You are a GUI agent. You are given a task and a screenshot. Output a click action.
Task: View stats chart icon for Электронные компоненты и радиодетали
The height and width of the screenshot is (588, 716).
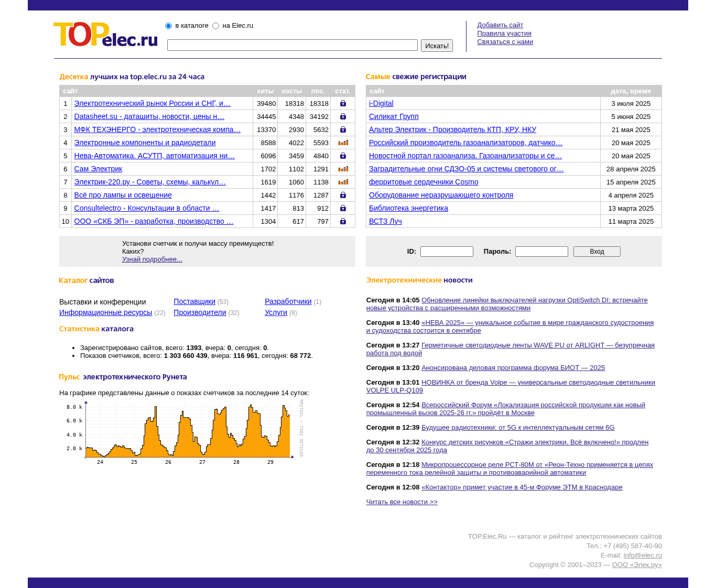coord(343,143)
